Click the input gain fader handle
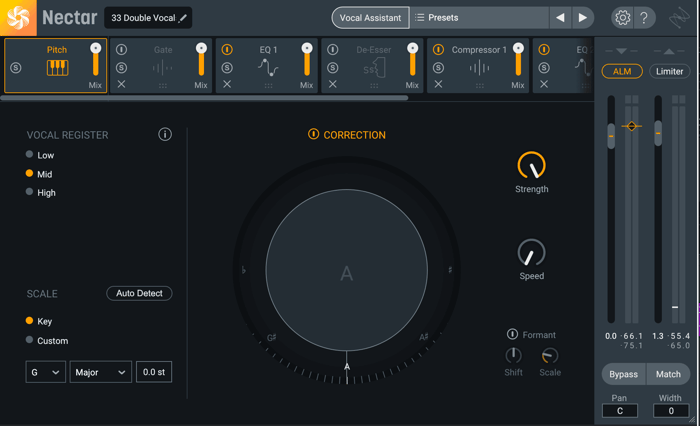The image size is (700, 426). [x=611, y=136]
